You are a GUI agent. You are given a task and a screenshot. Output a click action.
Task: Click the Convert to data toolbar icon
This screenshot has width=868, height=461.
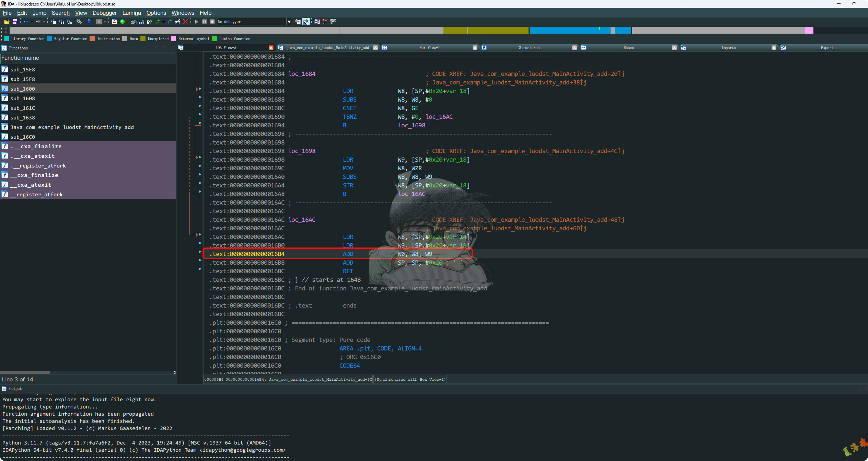pyautogui.click(x=141, y=22)
